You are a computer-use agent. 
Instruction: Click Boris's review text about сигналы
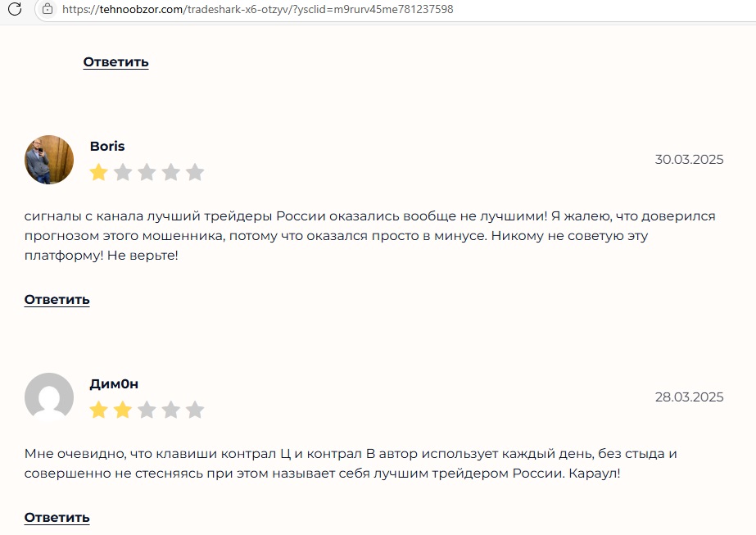pyautogui.click(x=369, y=236)
